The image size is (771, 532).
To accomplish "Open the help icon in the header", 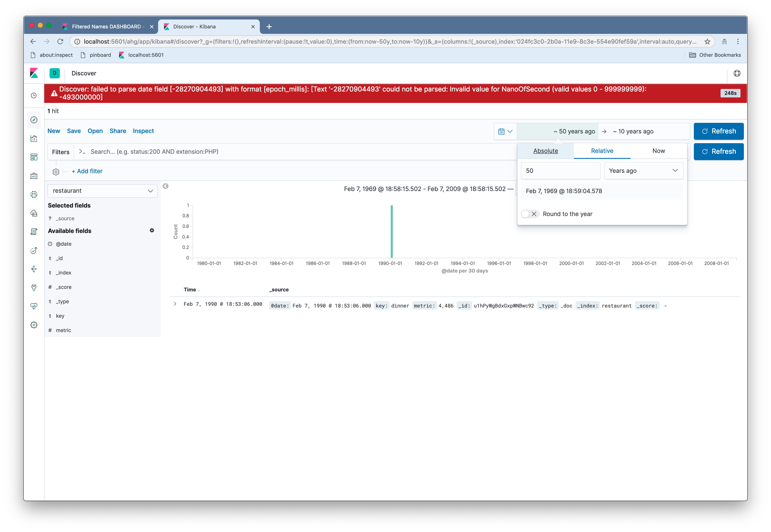I will 737,73.
